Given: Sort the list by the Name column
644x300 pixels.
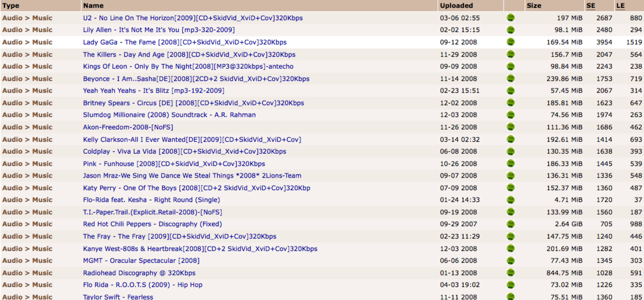Looking at the screenshot, I should [x=93, y=6].
